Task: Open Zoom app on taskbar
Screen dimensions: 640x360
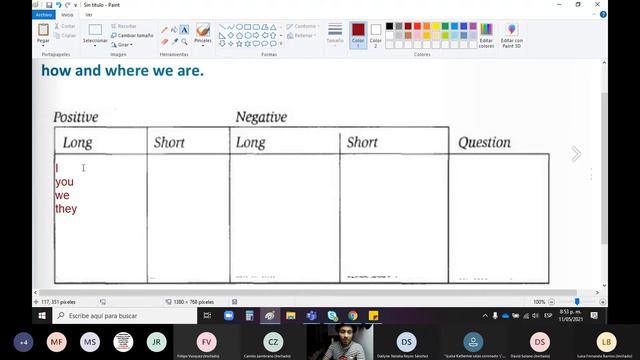Action: pyautogui.click(x=229, y=316)
